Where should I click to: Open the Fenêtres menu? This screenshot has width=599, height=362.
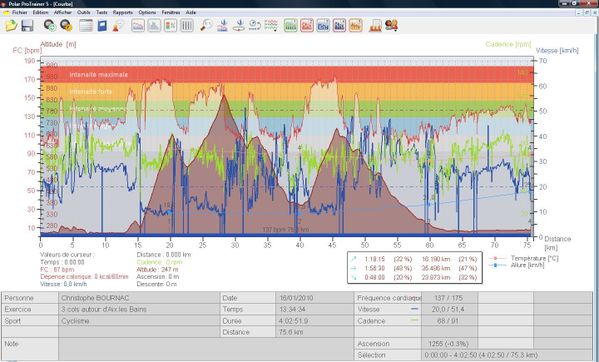point(171,13)
